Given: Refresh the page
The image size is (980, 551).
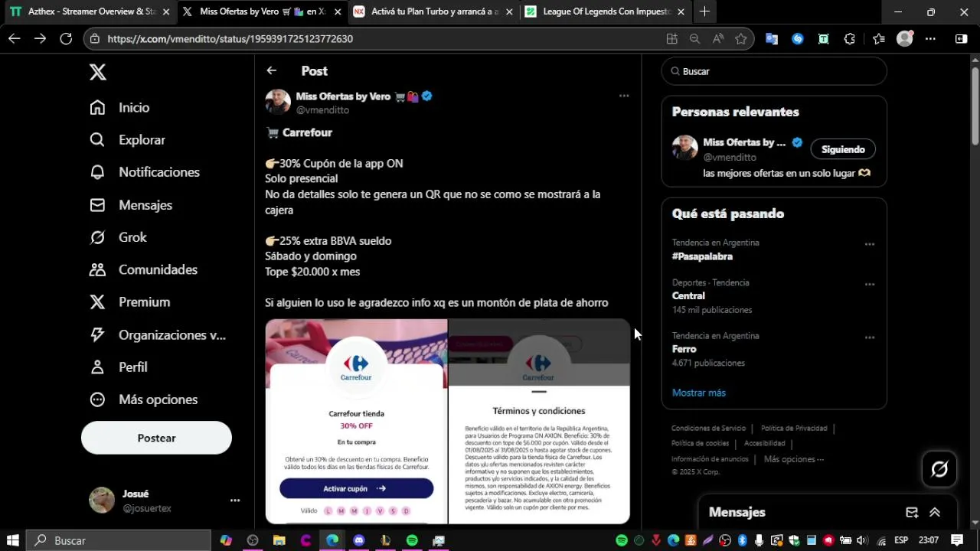Looking at the screenshot, I should (66, 38).
